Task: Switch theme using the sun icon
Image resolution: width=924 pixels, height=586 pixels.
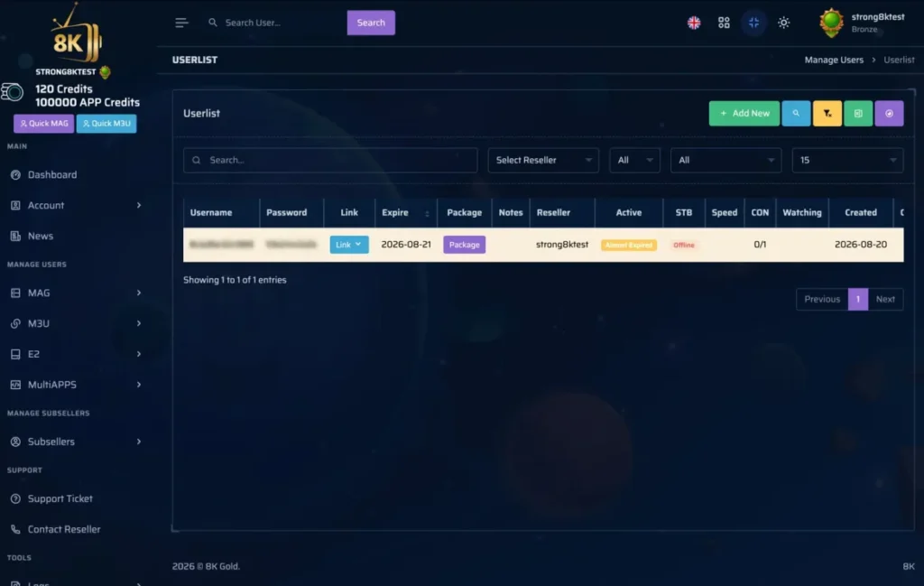Action: tap(783, 23)
